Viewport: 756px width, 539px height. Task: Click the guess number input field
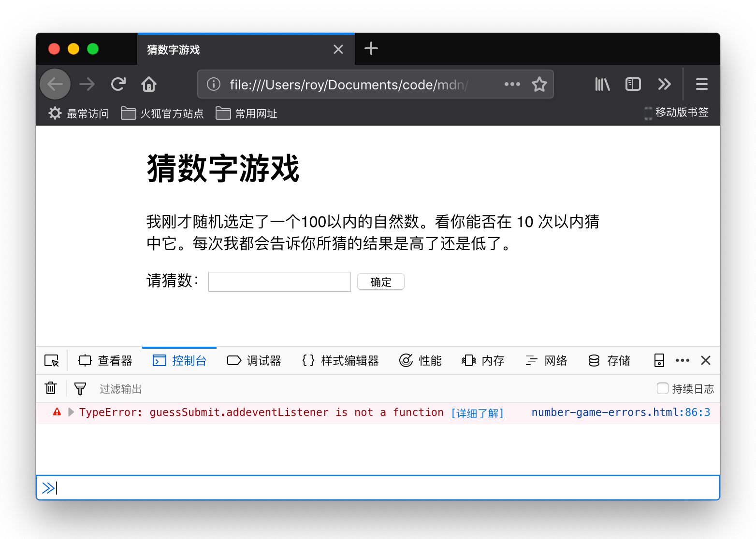tap(279, 282)
